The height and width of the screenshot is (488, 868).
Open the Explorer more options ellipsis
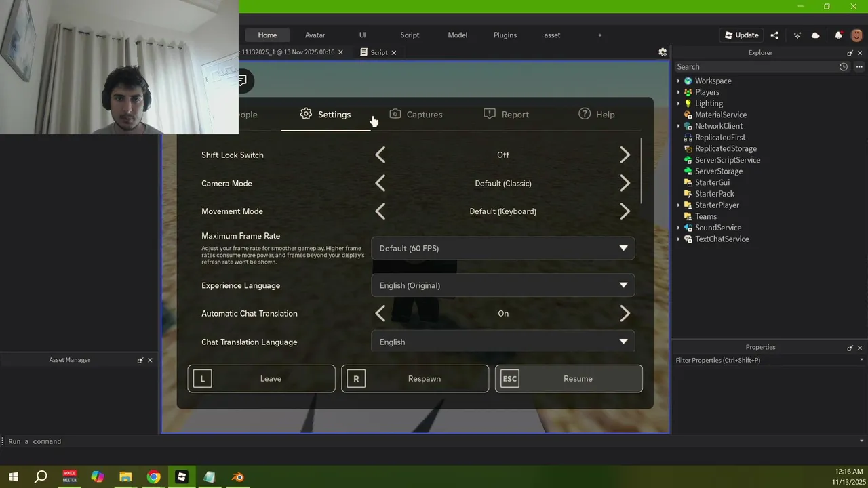pos(859,66)
